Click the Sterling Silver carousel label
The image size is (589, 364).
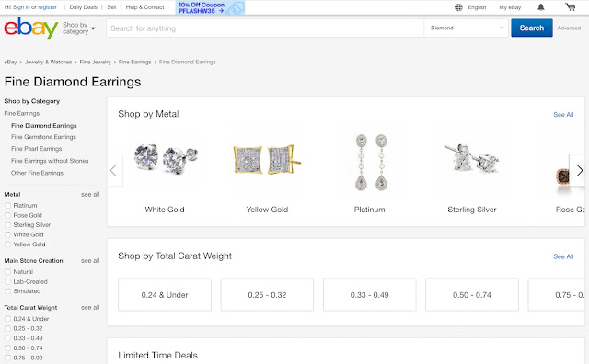tap(472, 210)
